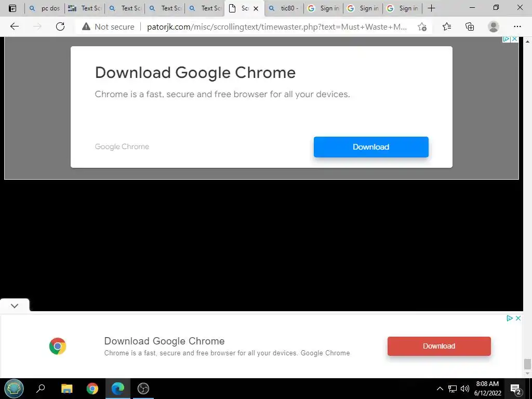Collapse the bottom ad with chevron
The height and width of the screenshot is (399, 532).
(15, 305)
